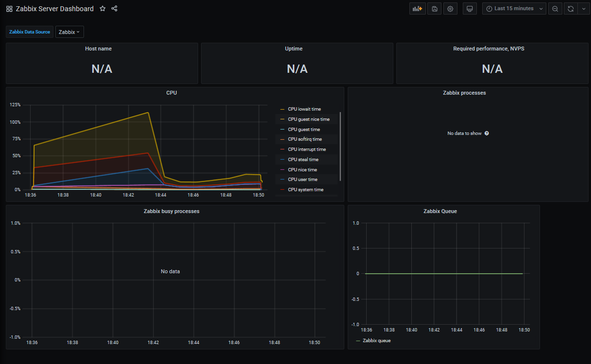Toggle CPU steal time series
This screenshot has height=364, width=591.
pos(303,160)
